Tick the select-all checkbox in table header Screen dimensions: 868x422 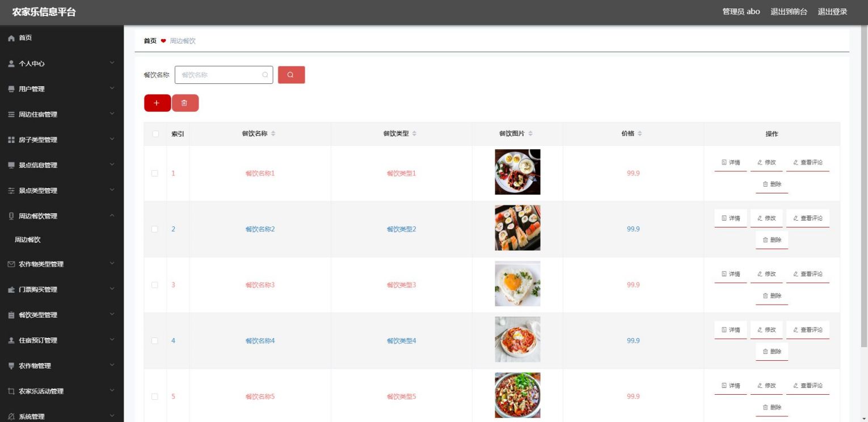155,134
